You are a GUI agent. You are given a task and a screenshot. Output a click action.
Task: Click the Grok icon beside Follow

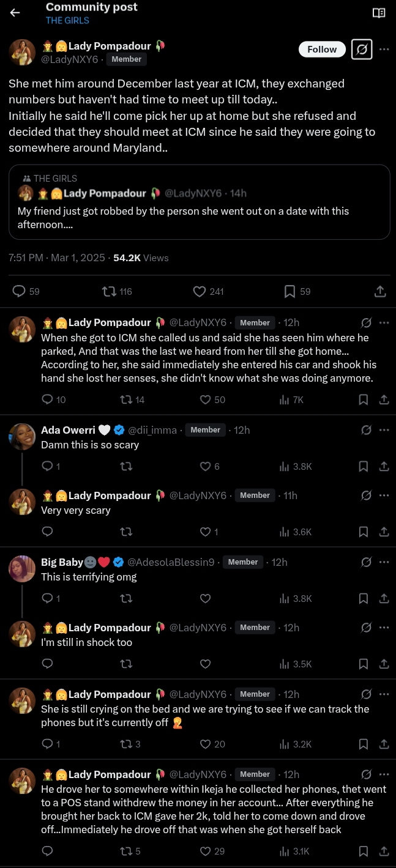(x=362, y=50)
